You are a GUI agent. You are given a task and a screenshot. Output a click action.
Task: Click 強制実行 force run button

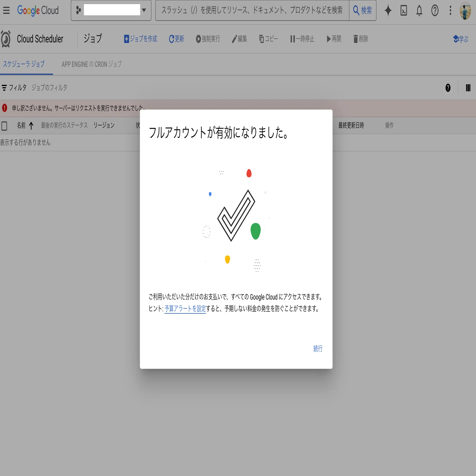coord(208,39)
